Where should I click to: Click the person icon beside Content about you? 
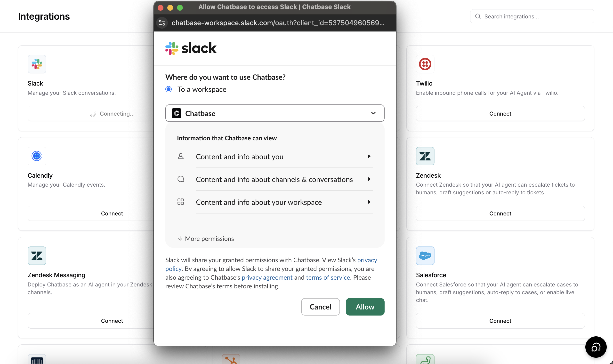point(181,156)
